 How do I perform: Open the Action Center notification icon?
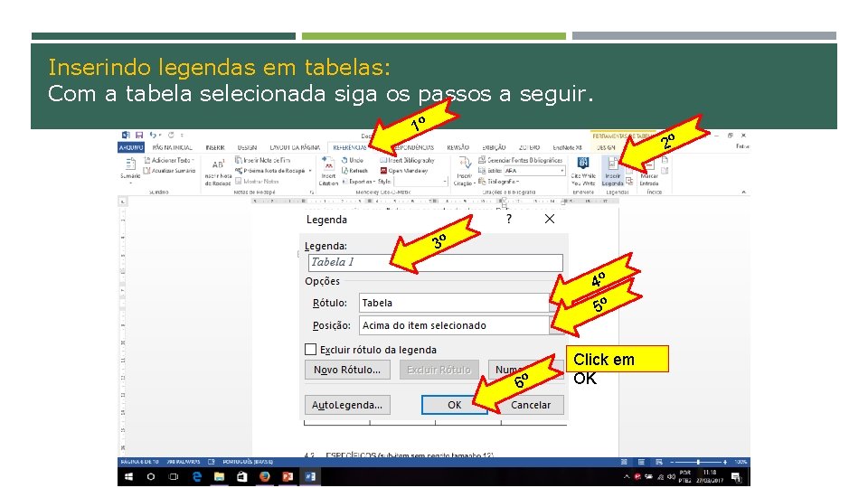736,477
